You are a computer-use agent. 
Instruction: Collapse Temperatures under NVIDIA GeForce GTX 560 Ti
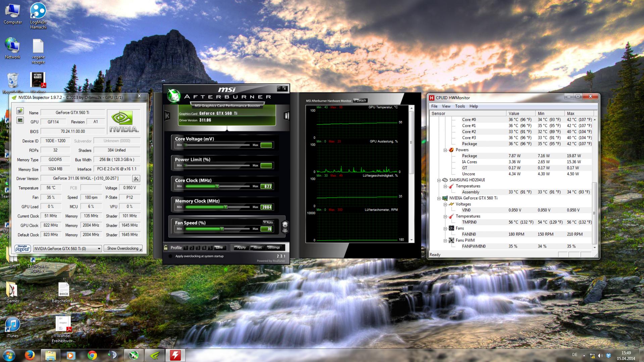click(x=445, y=216)
